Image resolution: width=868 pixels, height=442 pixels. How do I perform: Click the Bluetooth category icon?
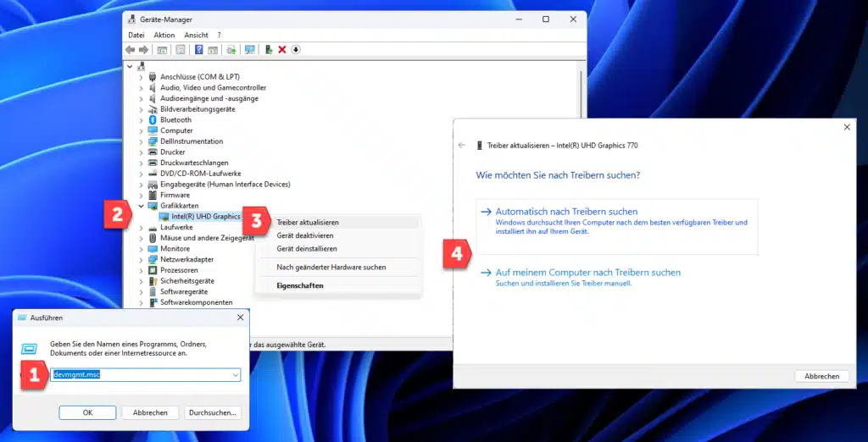(x=153, y=120)
